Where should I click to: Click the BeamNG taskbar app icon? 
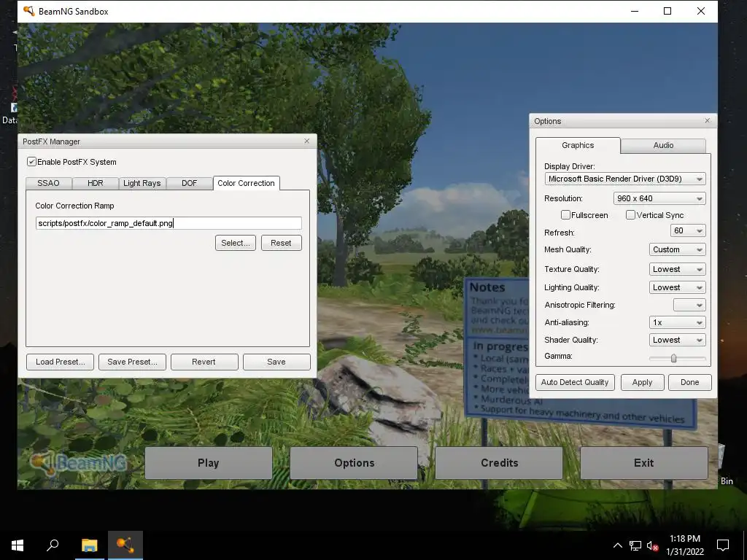tap(125, 545)
